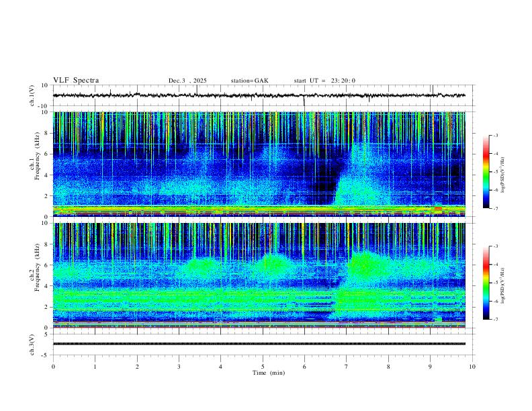Click the "5" tick on the time axis
Viewport: 532px width, 411px height.
click(x=263, y=367)
